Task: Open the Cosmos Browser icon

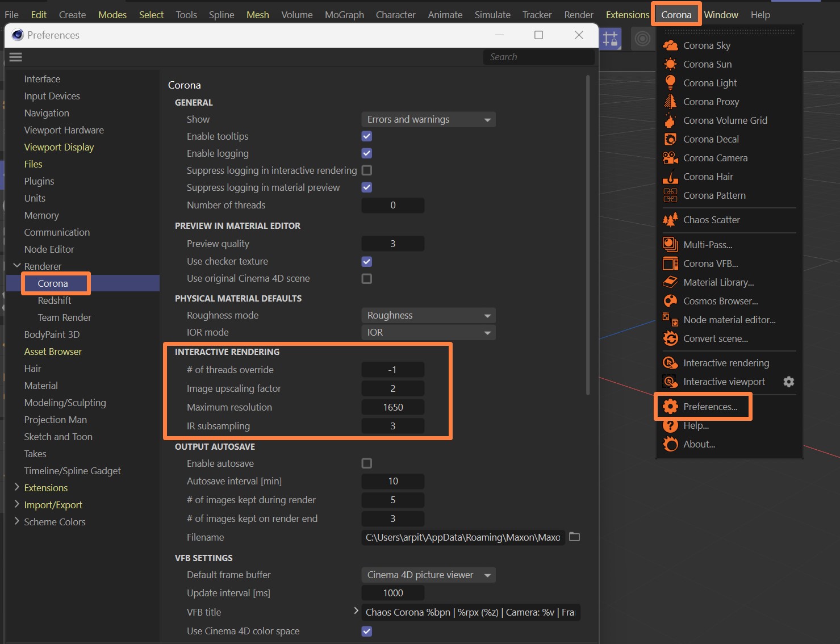Action: coord(670,301)
